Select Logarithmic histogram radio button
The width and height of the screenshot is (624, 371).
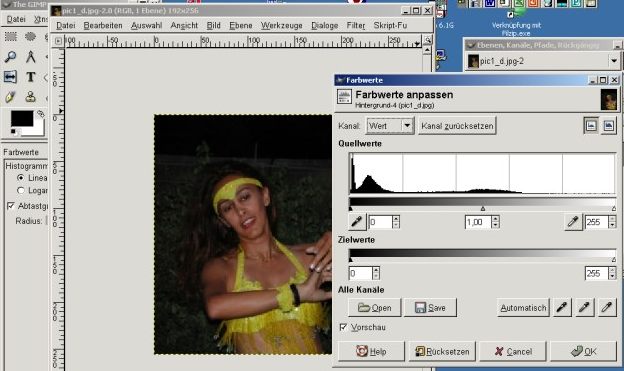(x=20, y=191)
